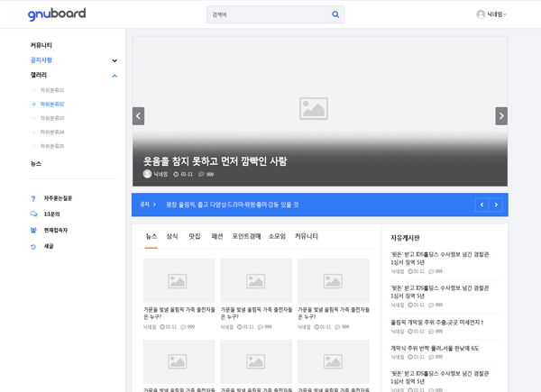Click the gnuboard logo
The image size is (541, 392).
(x=57, y=14)
